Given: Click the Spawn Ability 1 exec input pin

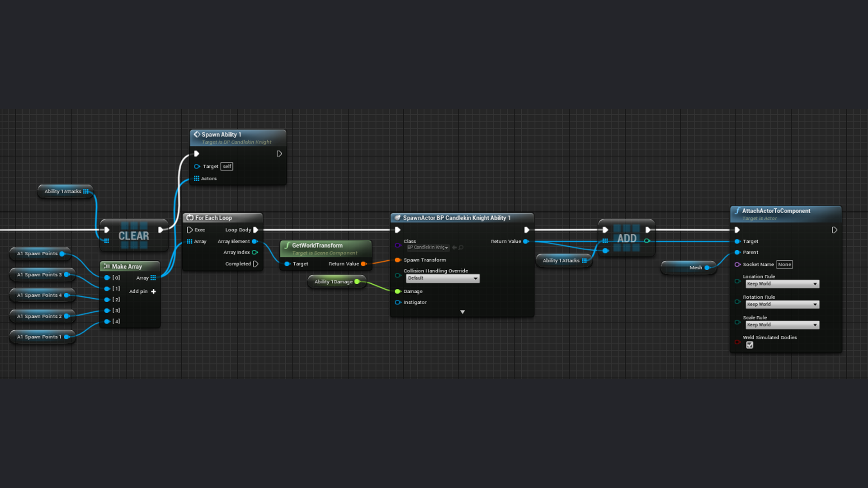Looking at the screenshot, I should (197, 154).
